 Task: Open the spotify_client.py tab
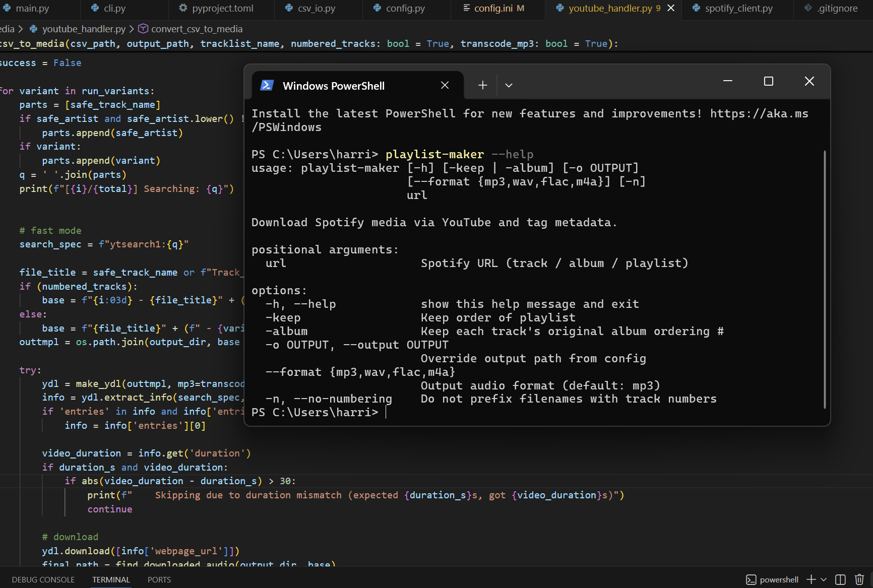tap(738, 8)
